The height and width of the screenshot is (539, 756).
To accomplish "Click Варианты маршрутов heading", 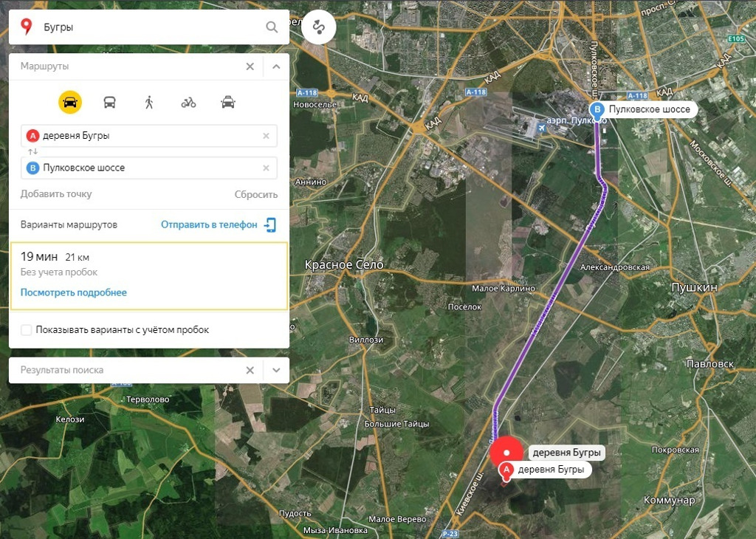I will pyautogui.click(x=69, y=224).
